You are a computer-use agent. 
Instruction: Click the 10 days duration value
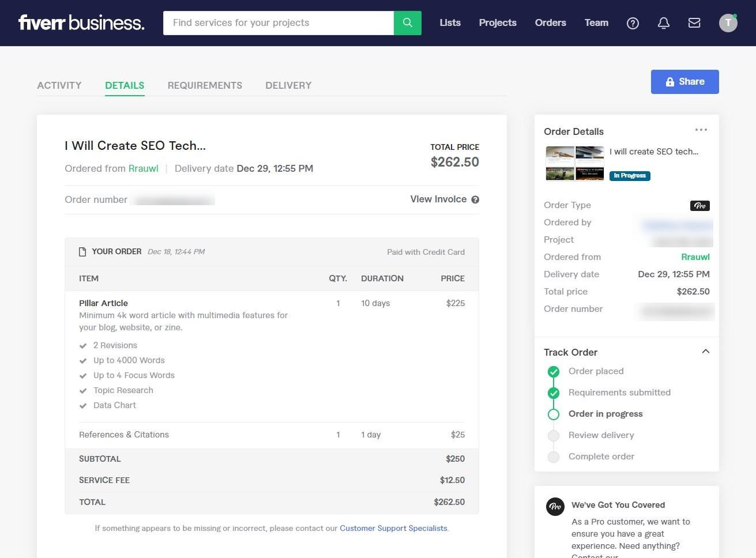pos(375,303)
